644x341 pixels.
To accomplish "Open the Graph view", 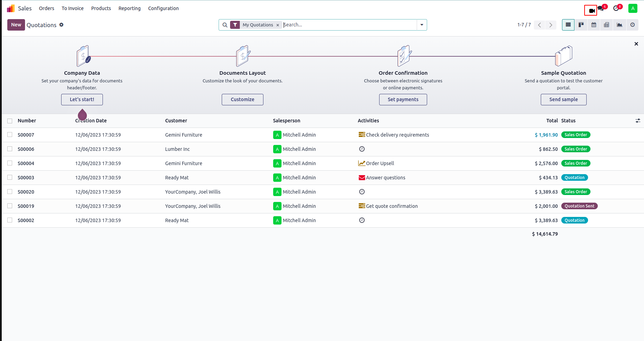I will coord(619,25).
